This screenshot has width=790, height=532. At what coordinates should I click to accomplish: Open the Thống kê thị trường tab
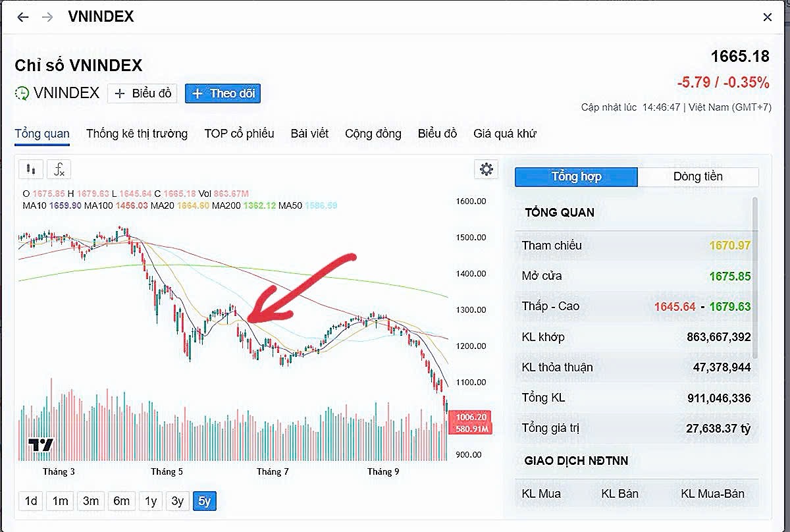(137, 134)
